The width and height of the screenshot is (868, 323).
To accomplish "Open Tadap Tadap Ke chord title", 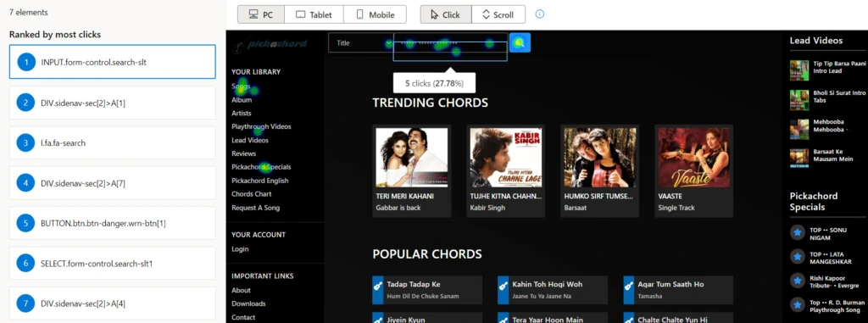I will coord(414,284).
